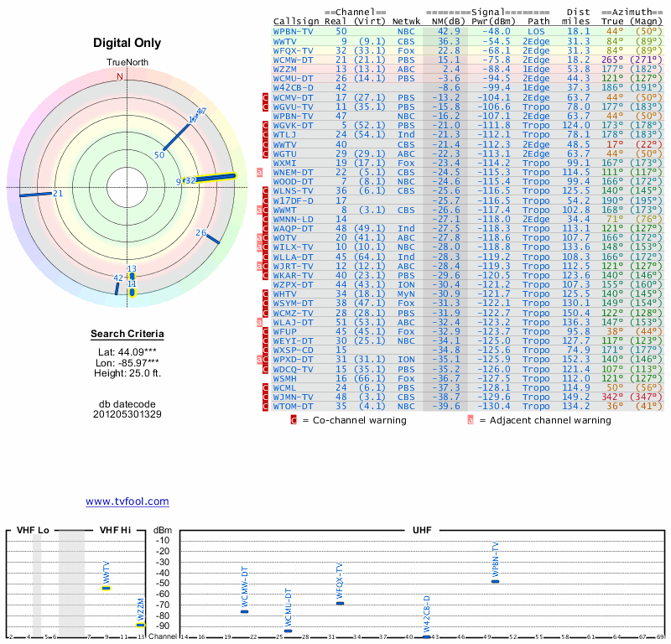This screenshot has height=644, width=671.
Task: Select the WFQX-TV callsign in table
Action: [294, 50]
